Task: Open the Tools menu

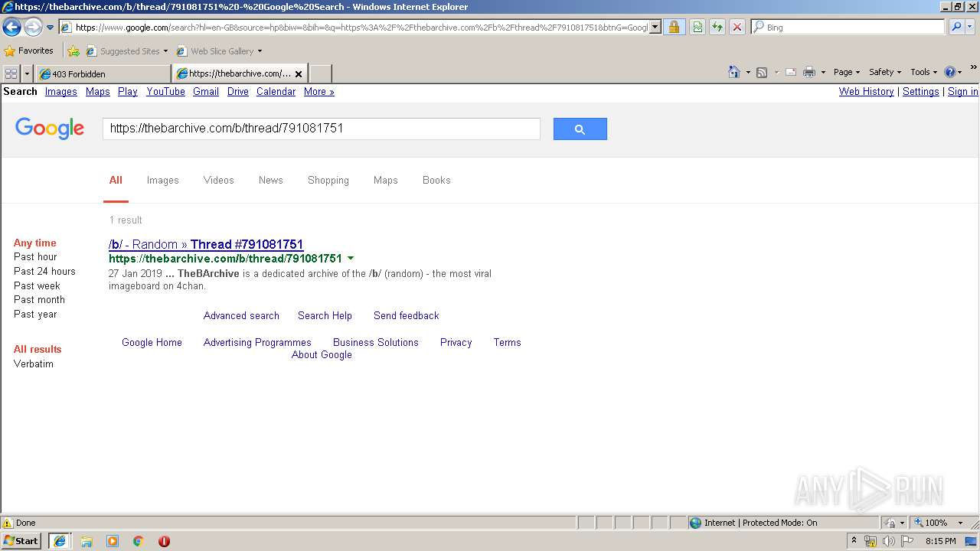Action: point(923,72)
